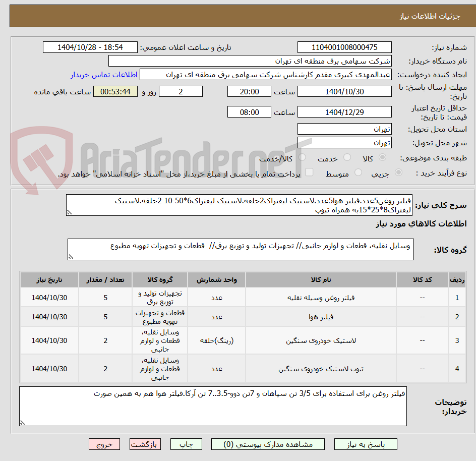Click row number 4 cell

pyautogui.click(x=457, y=369)
